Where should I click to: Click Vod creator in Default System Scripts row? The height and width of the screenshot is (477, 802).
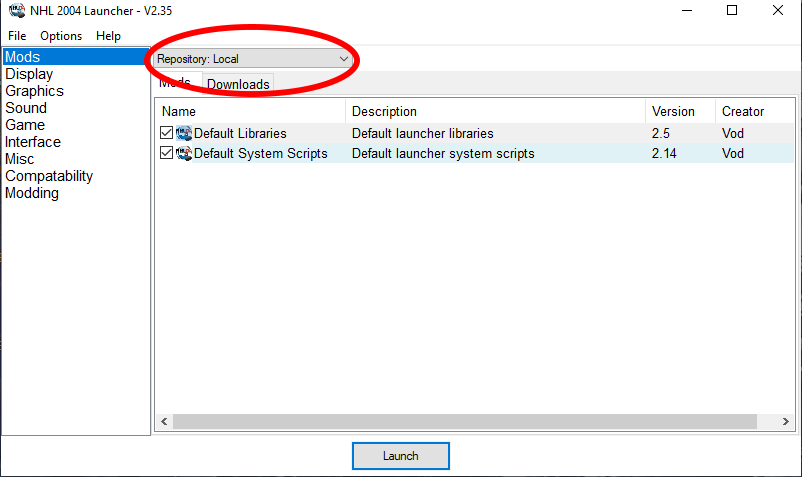732,153
